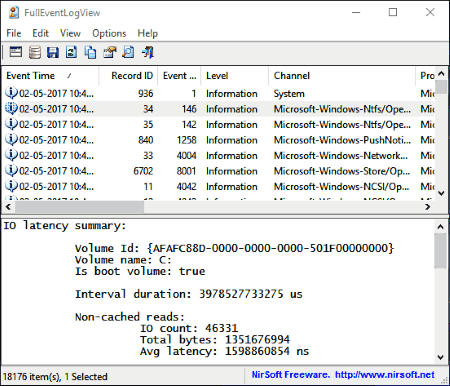
Task: Sort by the Event Time column header
Action: (x=51, y=76)
